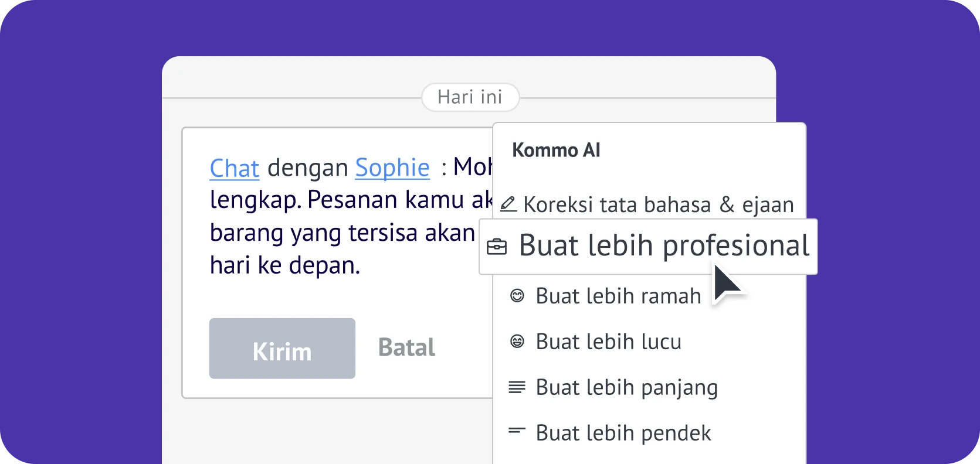This screenshot has width=980, height=464.
Task: Open the Sophie contact link
Action: (x=392, y=168)
